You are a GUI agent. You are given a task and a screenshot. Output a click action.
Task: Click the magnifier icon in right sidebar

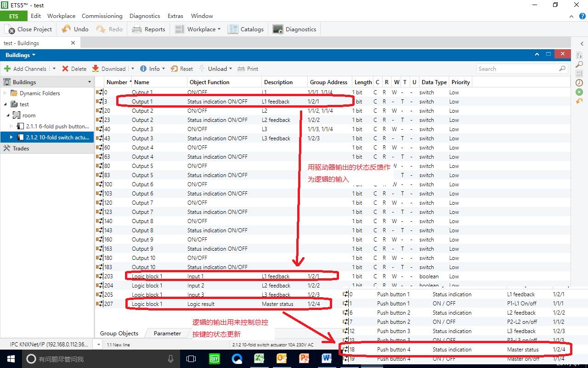click(x=579, y=64)
